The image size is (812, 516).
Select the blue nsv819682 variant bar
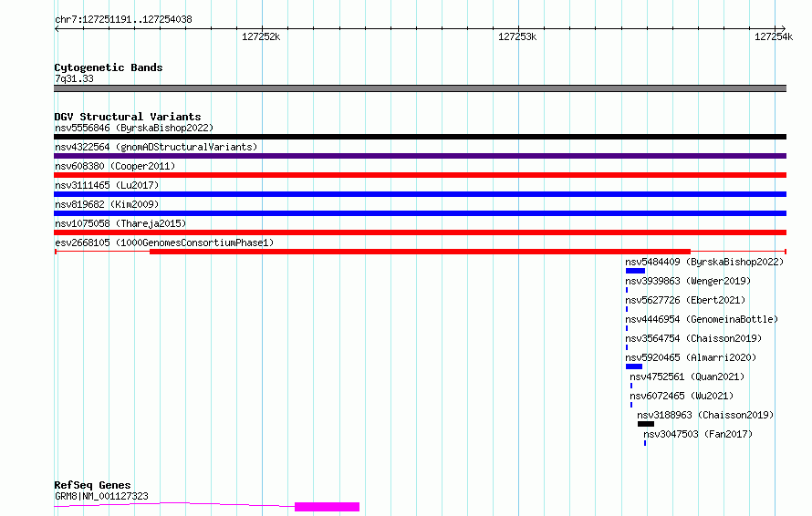point(420,213)
